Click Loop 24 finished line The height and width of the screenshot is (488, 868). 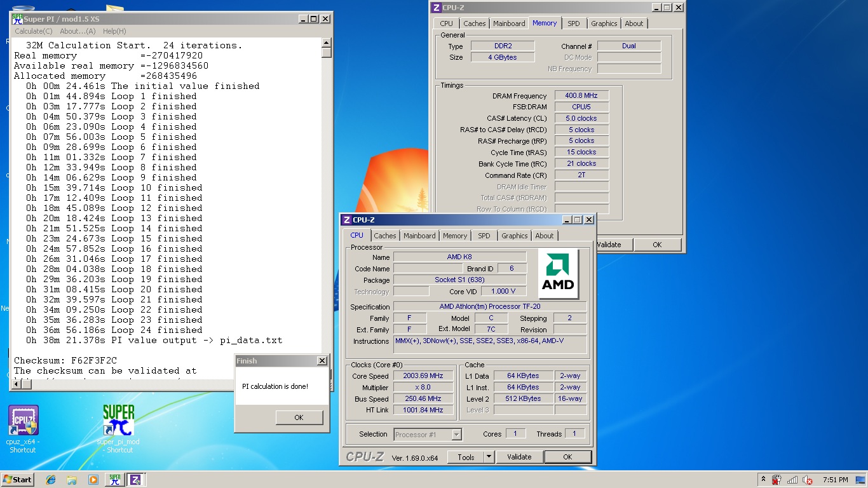click(x=114, y=330)
